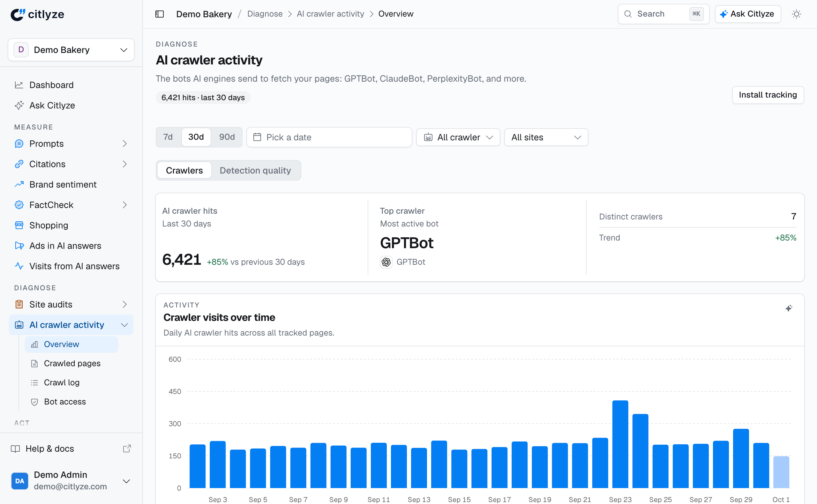The width and height of the screenshot is (817, 504).
Task: Click the '6,421 hits · last 30 days' badge
Action: click(x=203, y=98)
